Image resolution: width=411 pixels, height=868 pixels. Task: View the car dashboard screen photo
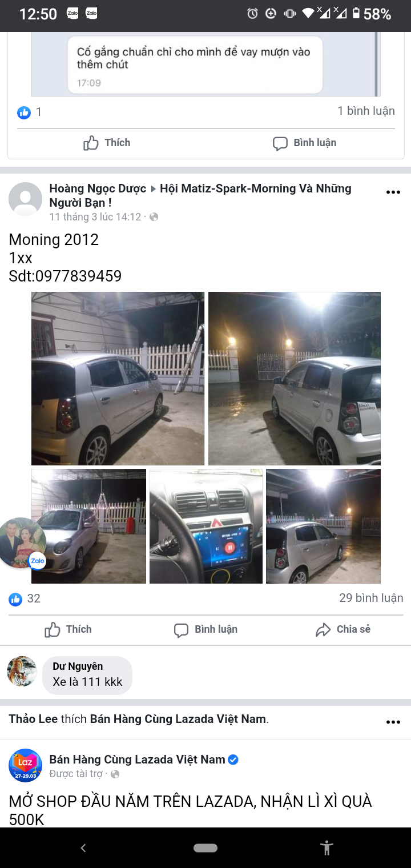pos(206,527)
